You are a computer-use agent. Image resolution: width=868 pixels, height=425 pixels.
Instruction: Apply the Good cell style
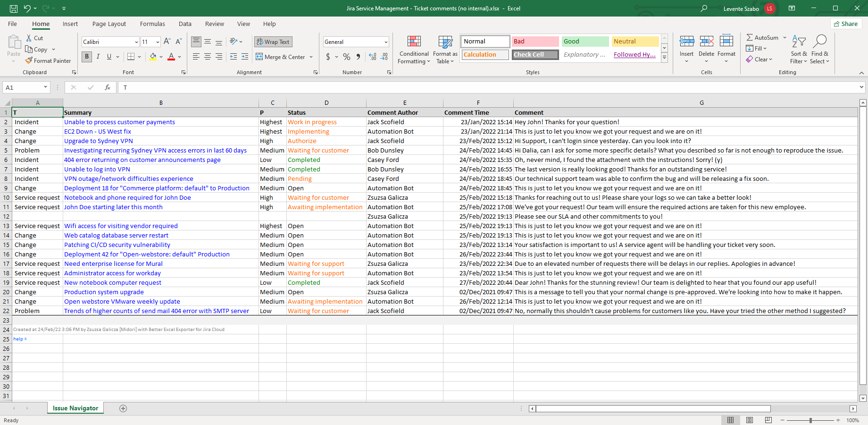pyautogui.click(x=585, y=42)
